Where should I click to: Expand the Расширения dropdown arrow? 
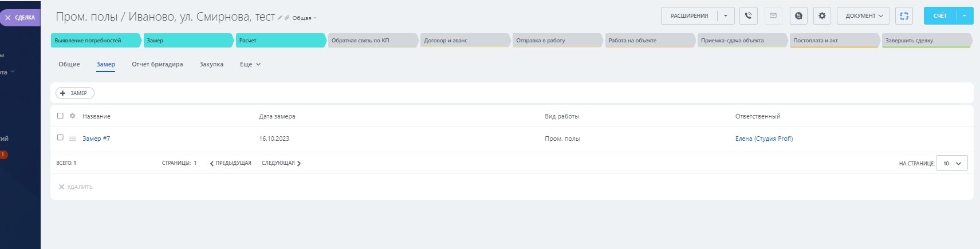pos(726,16)
